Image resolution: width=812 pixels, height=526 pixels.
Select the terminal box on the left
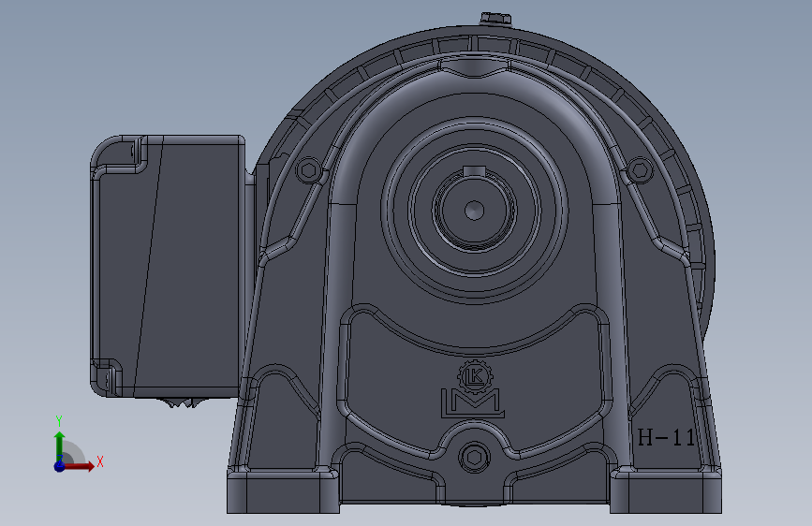pos(168,267)
